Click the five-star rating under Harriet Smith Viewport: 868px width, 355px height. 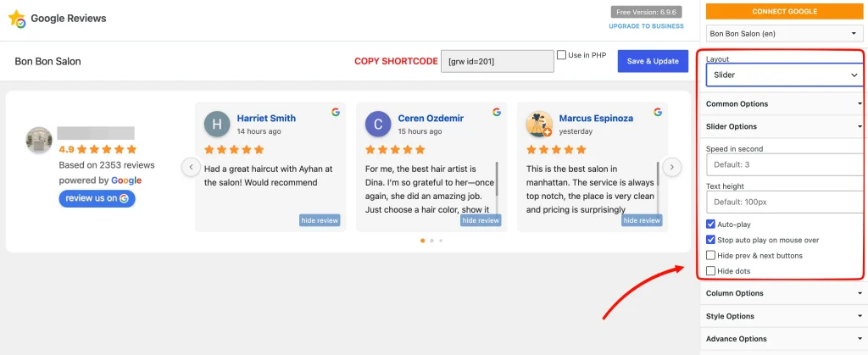pyautogui.click(x=234, y=149)
